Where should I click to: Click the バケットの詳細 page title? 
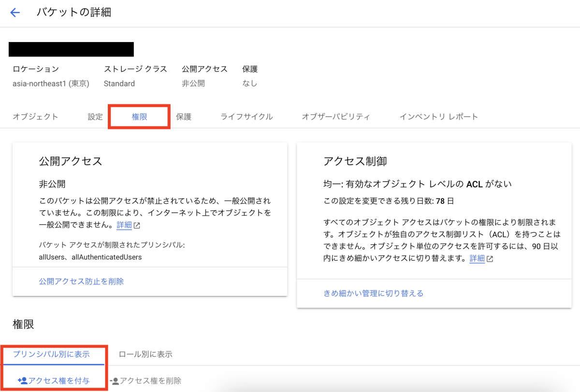tap(74, 13)
